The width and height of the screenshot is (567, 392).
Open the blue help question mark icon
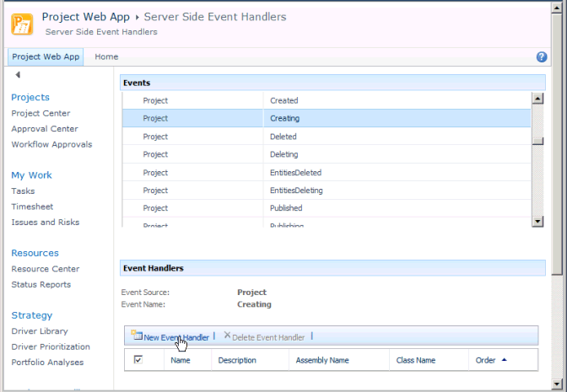click(542, 56)
